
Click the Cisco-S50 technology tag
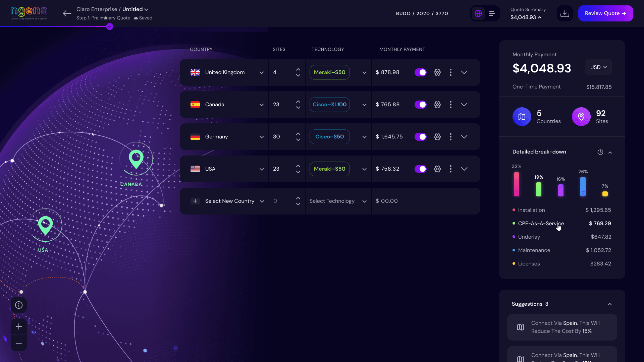click(x=330, y=137)
